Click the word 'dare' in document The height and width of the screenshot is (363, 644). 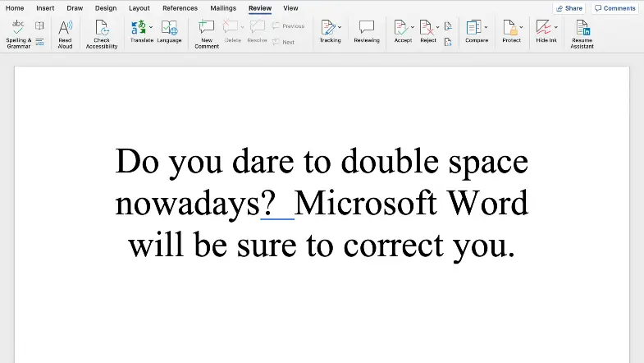click(x=263, y=160)
